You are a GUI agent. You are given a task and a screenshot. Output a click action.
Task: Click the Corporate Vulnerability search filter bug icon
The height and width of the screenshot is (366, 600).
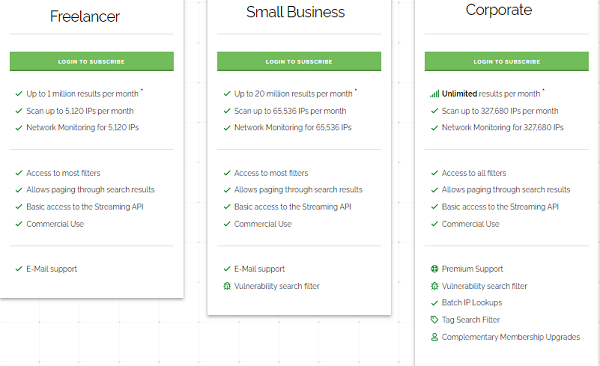click(434, 286)
